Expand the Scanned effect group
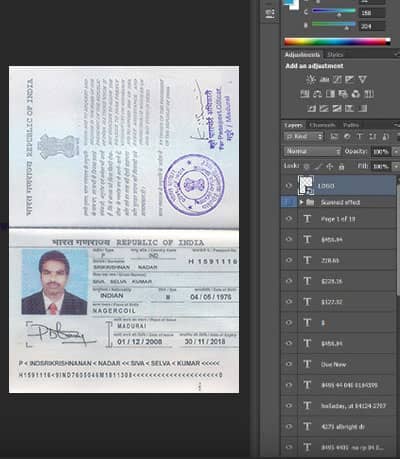 click(x=301, y=202)
